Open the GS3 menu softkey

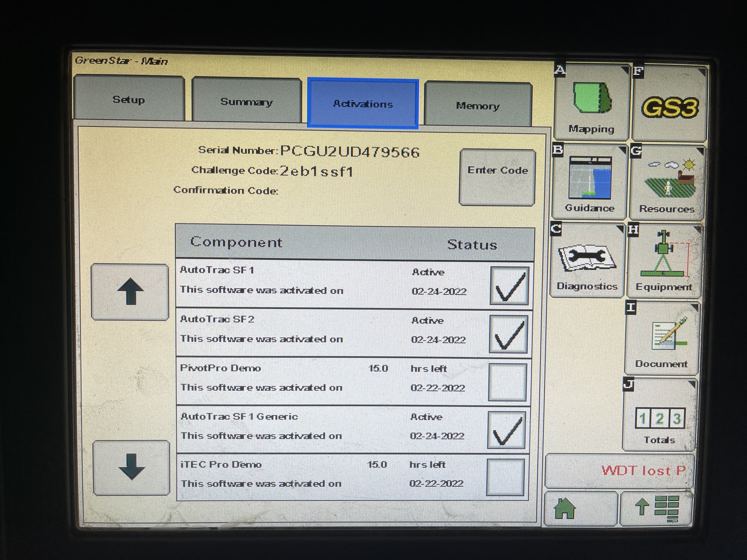point(669,104)
